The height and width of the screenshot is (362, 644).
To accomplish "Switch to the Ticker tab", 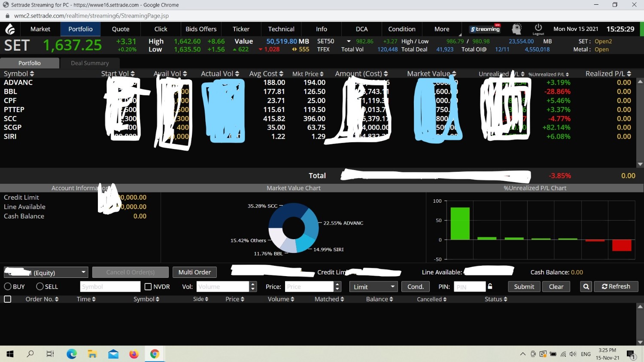I will (241, 29).
